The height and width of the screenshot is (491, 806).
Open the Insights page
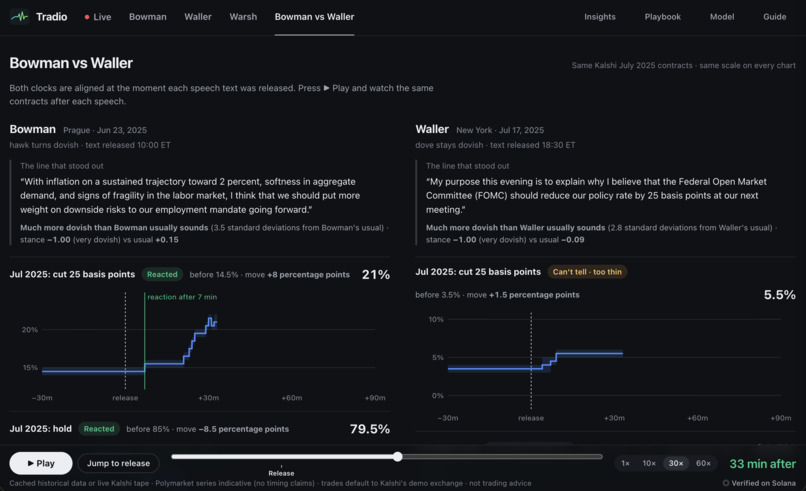599,17
